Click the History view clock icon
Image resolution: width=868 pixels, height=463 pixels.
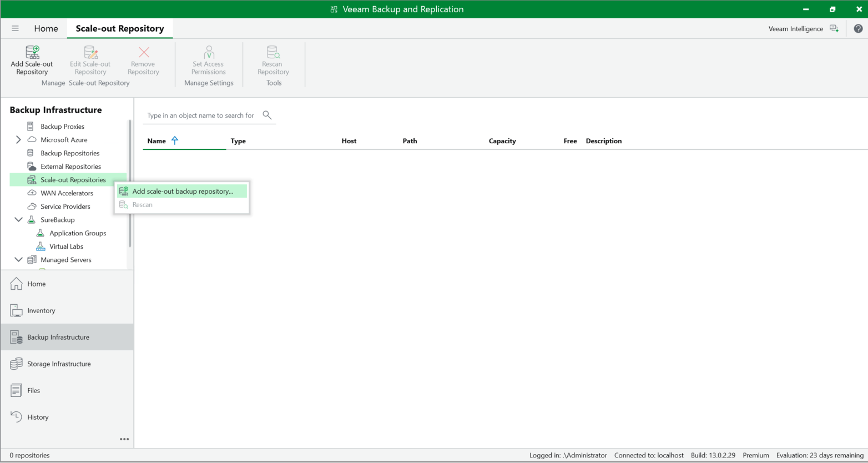coord(17,417)
